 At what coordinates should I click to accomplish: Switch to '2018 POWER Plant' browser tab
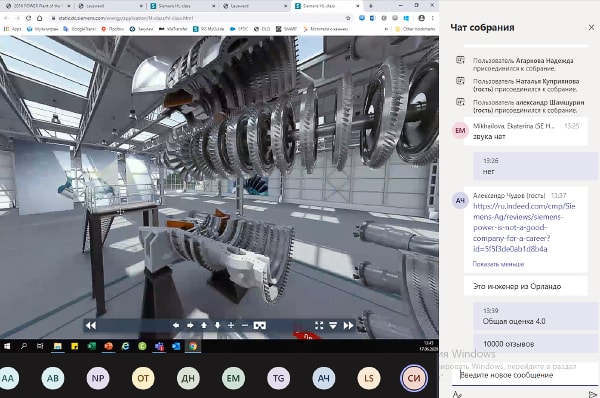click(x=37, y=6)
